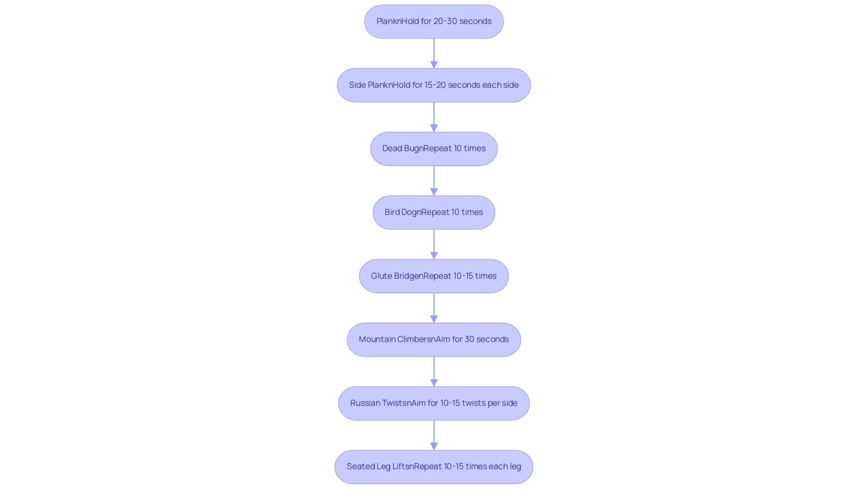868x490 pixels.
Task: Click the Dead Bug exercise node
Action: [x=434, y=148]
